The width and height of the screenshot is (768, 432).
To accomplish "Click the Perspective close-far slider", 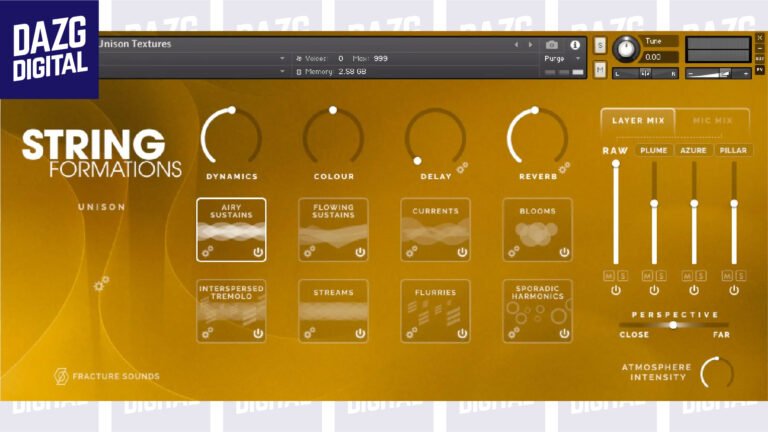I will point(673,324).
